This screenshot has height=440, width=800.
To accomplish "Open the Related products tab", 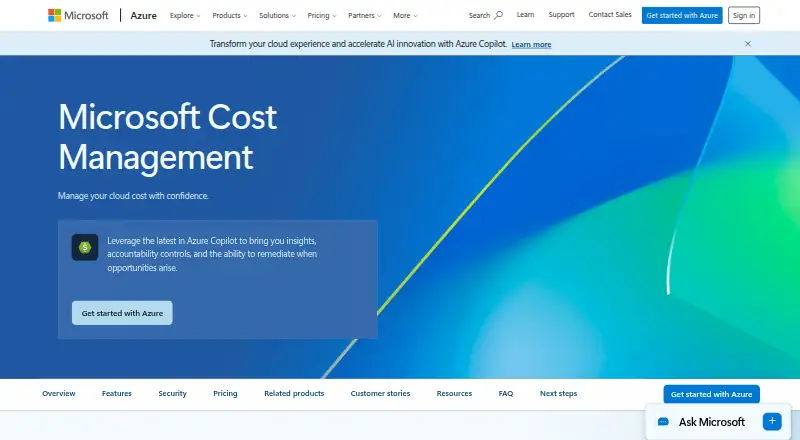I will (x=294, y=394).
